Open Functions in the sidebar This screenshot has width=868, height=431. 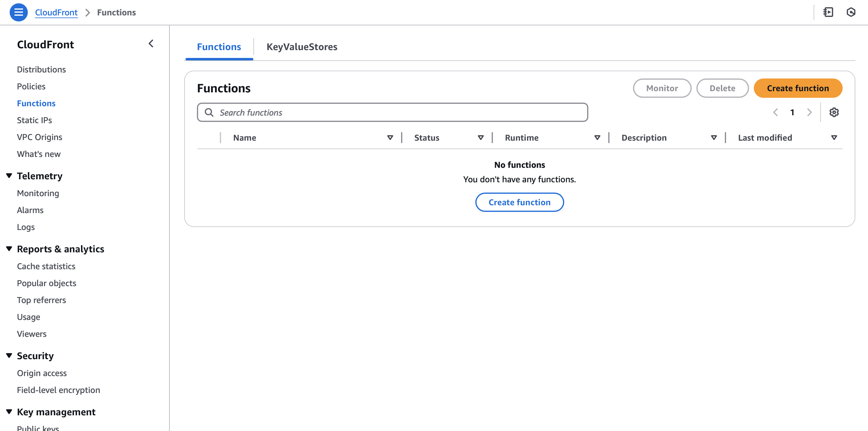pos(36,103)
